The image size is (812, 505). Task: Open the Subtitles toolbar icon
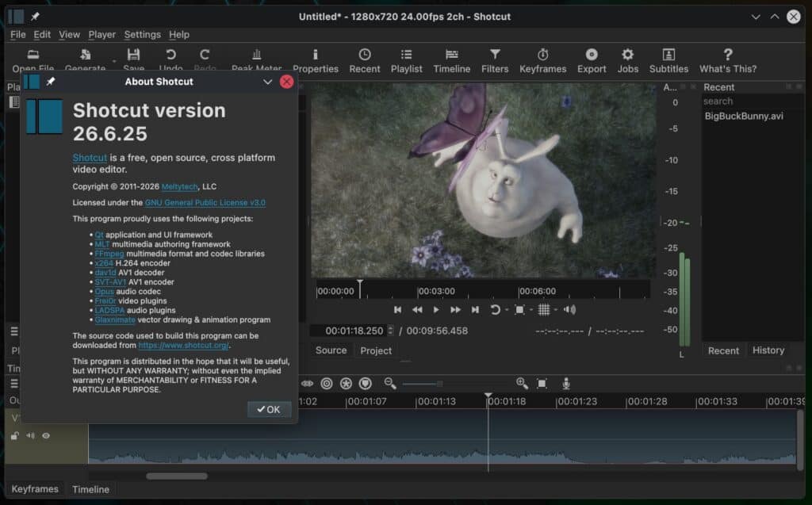pos(668,60)
